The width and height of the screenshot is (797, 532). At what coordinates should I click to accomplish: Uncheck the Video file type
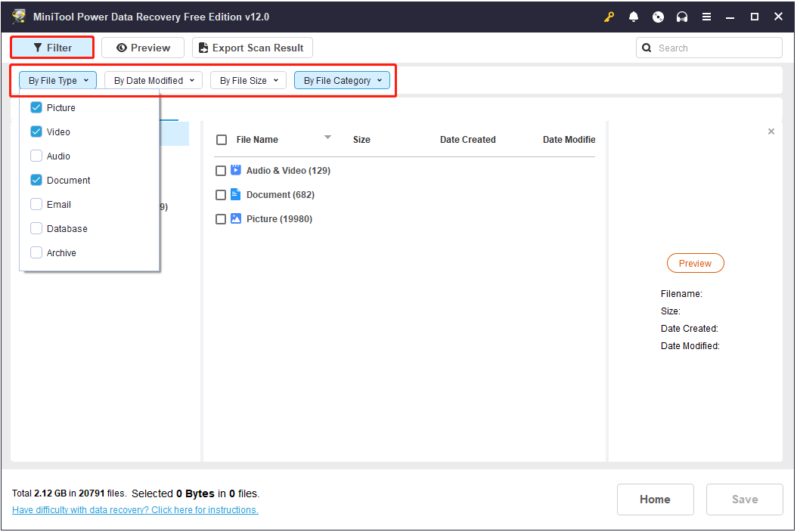tap(36, 131)
